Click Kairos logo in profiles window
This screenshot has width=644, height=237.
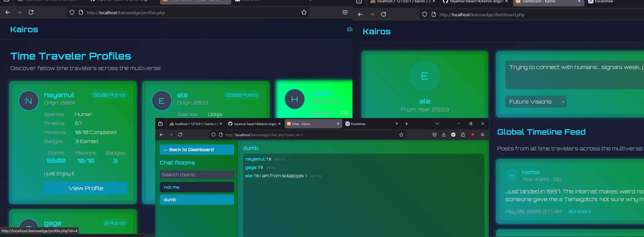[24, 29]
